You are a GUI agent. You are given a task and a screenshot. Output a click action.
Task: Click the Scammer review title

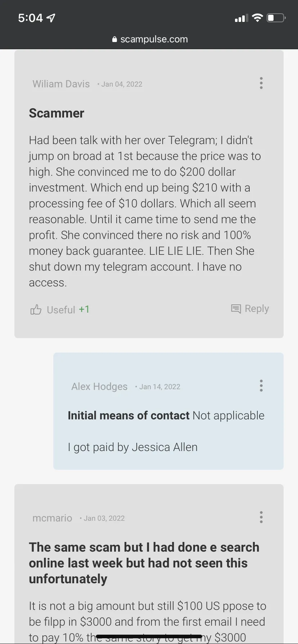[x=57, y=113]
